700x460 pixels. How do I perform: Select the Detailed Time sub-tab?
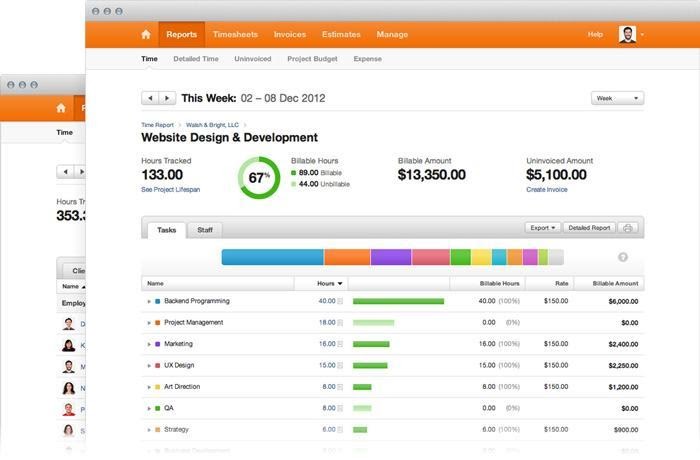196,59
